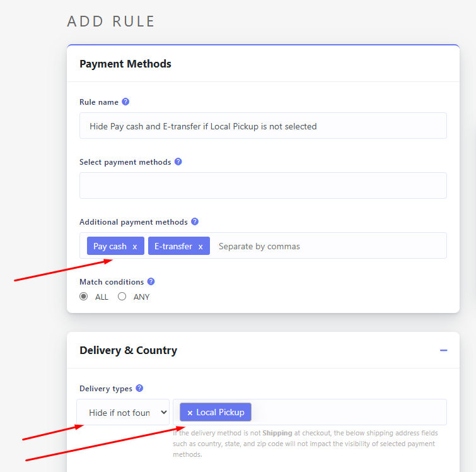Remove the Pay cash tag
This screenshot has width=476, height=472.
coord(135,247)
